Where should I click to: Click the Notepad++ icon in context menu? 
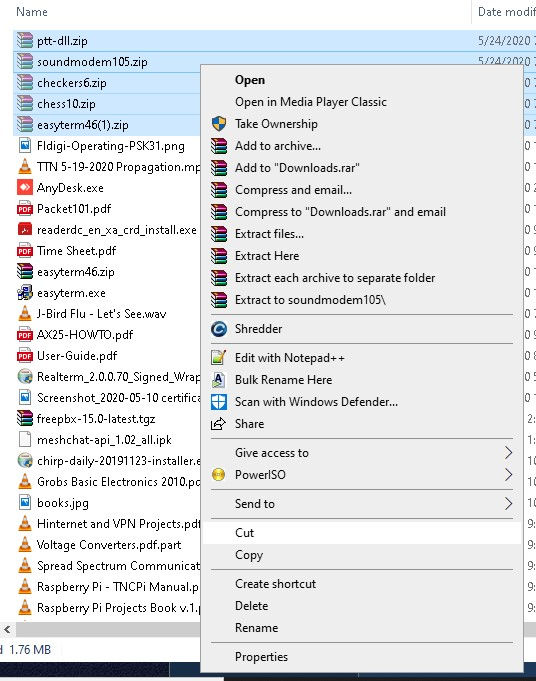click(218, 357)
